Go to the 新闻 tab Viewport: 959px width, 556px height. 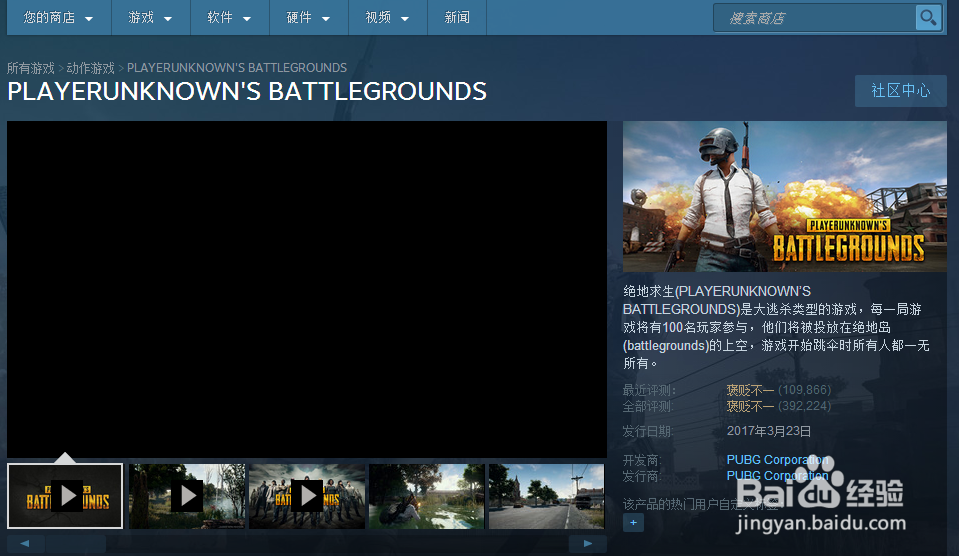pyautogui.click(x=457, y=18)
